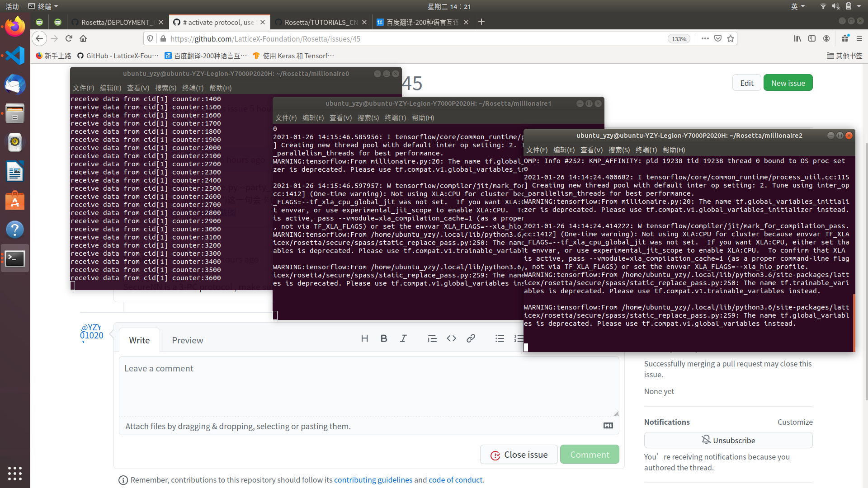Bookmark this page with the star
The height and width of the screenshot is (488, 868).
coord(730,38)
